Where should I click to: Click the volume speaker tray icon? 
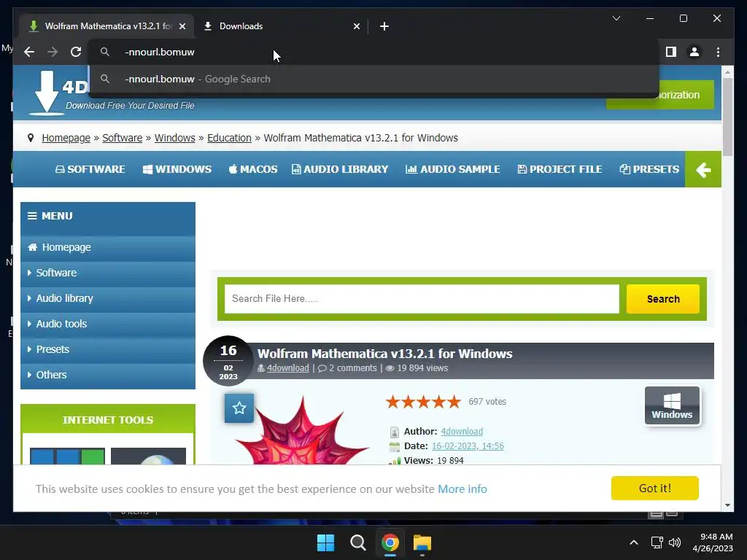click(675, 542)
